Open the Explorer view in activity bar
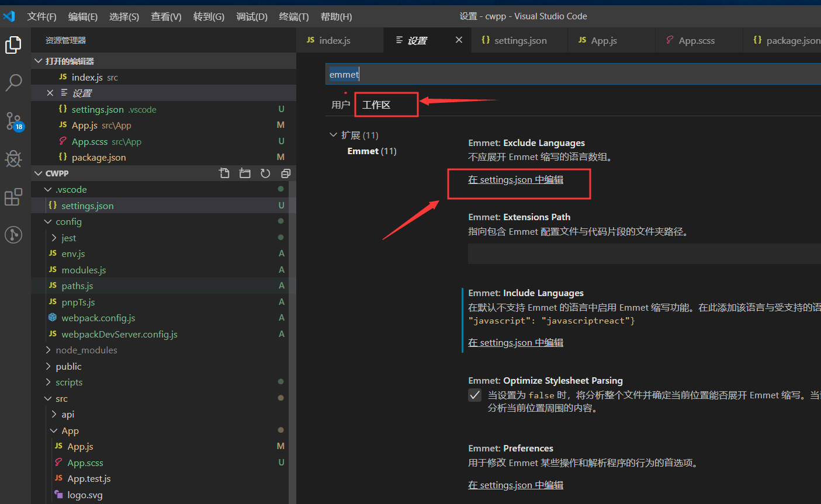 13,45
